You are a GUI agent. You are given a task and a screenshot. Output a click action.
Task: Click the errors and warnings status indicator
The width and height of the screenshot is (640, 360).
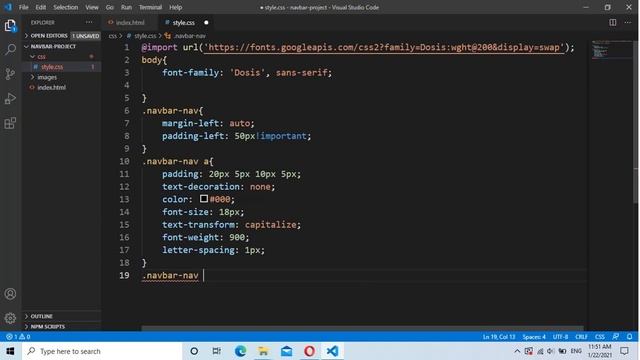coord(18,337)
